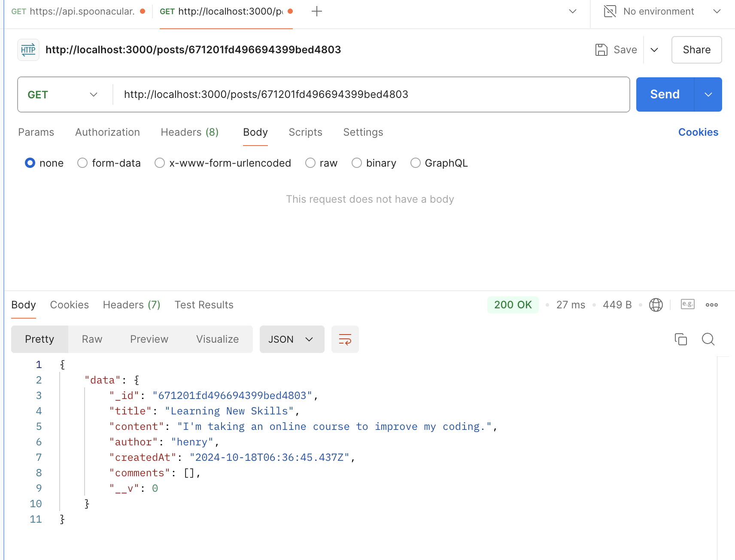735x560 pixels.
Task: Click line number 2 in response gutter
Action: pyautogui.click(x=39, y=380)
